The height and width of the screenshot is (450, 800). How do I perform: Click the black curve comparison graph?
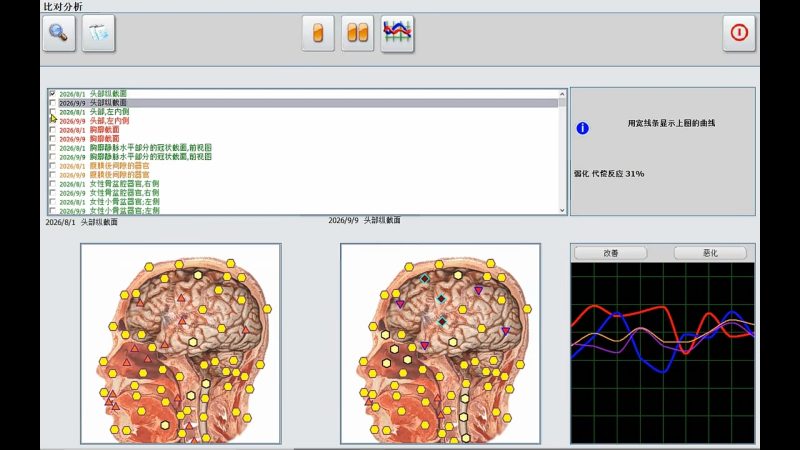(662, 353)
